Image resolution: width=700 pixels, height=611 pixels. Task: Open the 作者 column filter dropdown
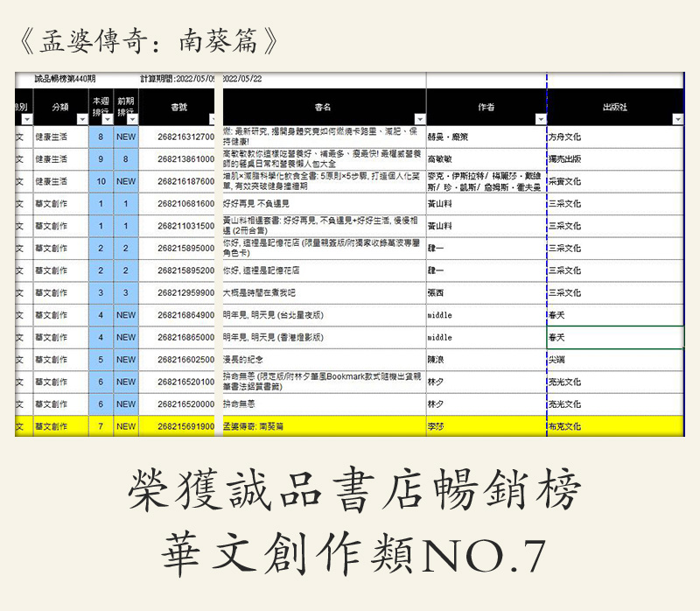tap(540, 119)
